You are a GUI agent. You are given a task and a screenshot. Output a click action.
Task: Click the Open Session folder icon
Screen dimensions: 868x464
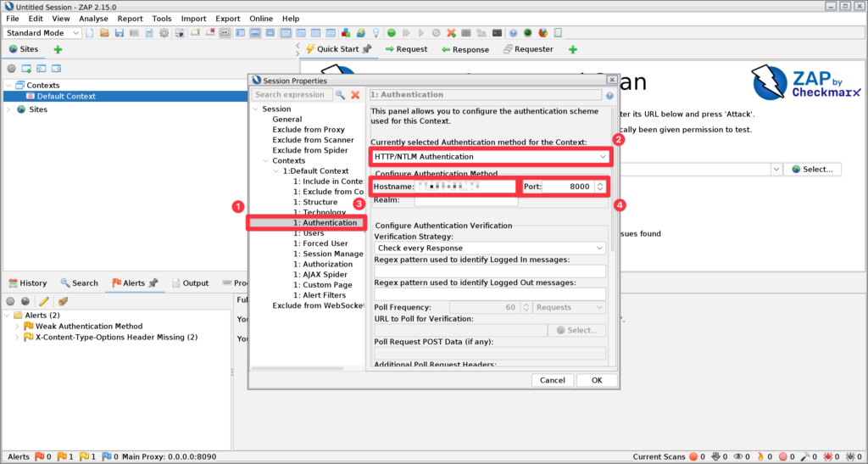click(104, 33)
